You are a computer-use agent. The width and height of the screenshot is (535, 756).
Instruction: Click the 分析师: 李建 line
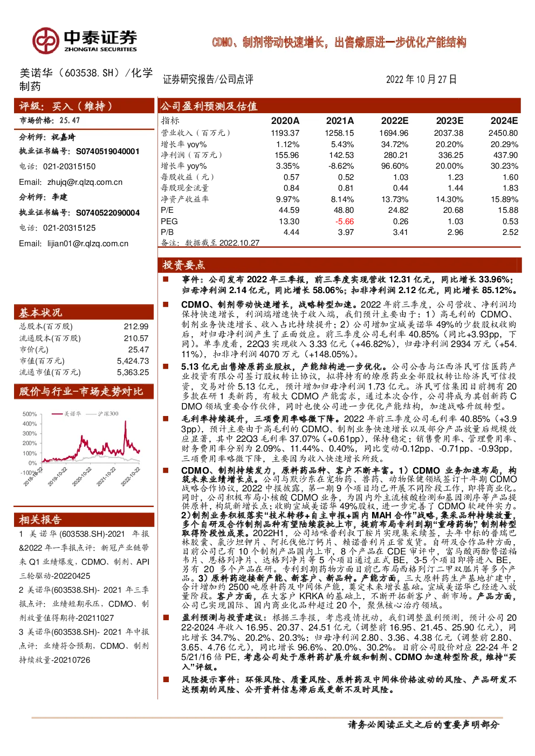tap(43, 197)
